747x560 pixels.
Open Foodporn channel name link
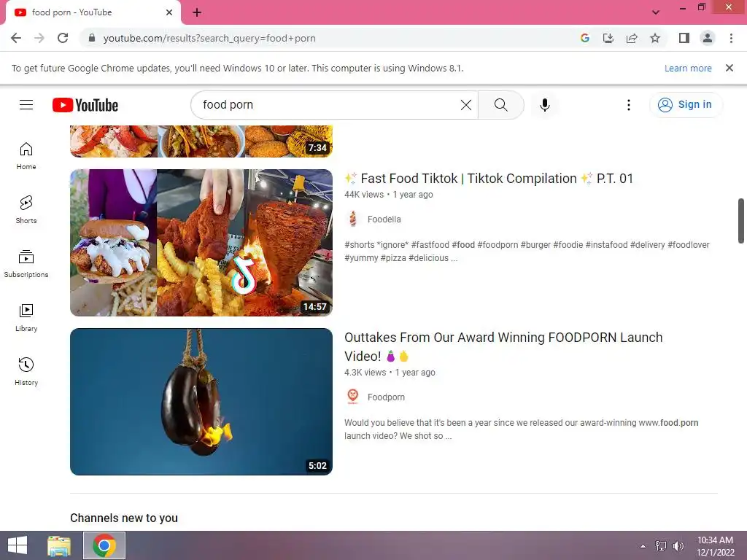pyautogui.click(x=386, y=397)
